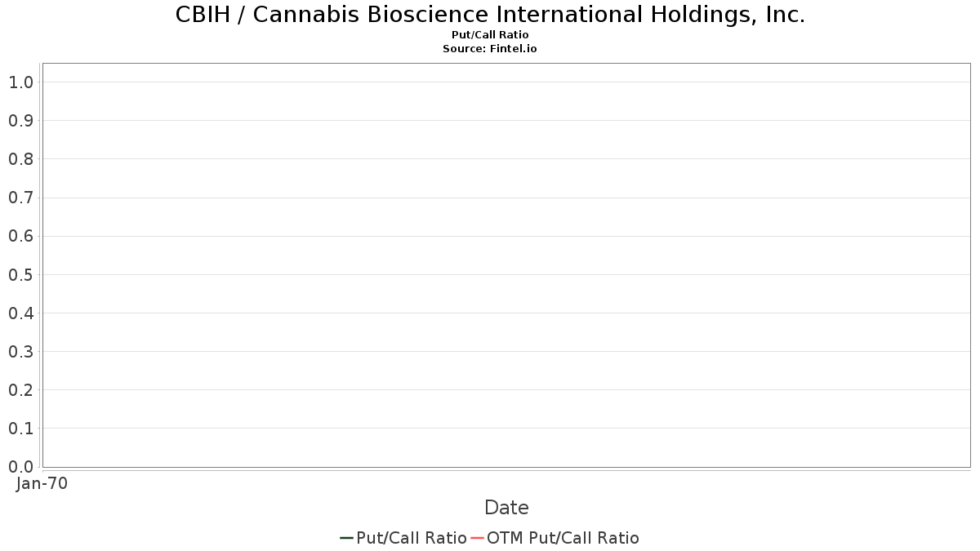
Task: Open the Source: Fintel.io text
Action: [x=490, y=49]
